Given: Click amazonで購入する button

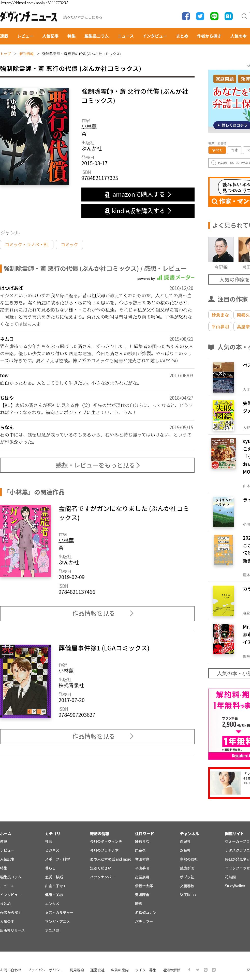Looking at the screenshot, I should (x=138, y=194).
